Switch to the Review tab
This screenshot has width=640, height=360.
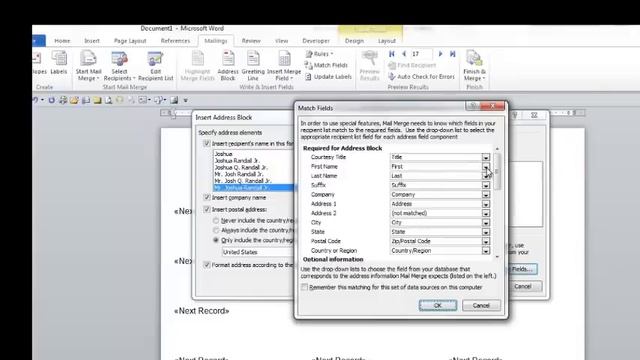click(x=251, y=41)
